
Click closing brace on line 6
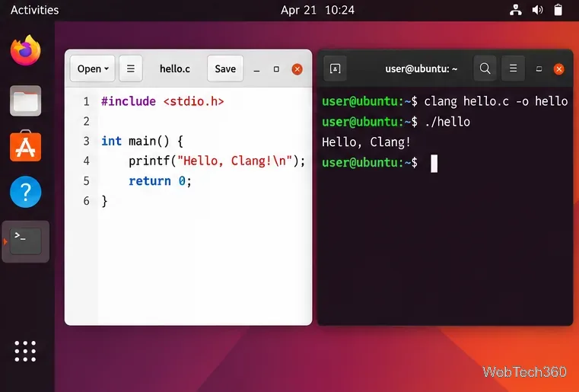104,201
